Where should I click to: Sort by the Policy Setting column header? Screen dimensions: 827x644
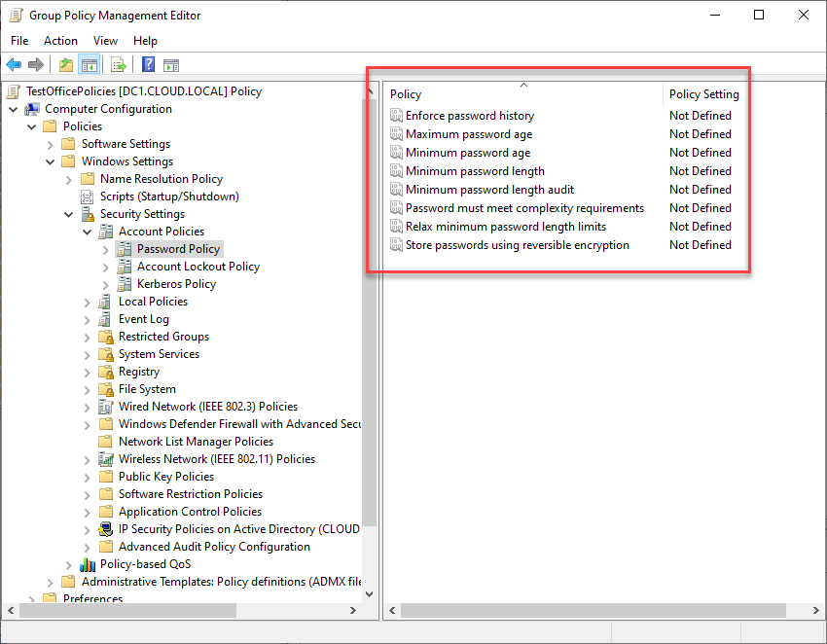point(704,94)
